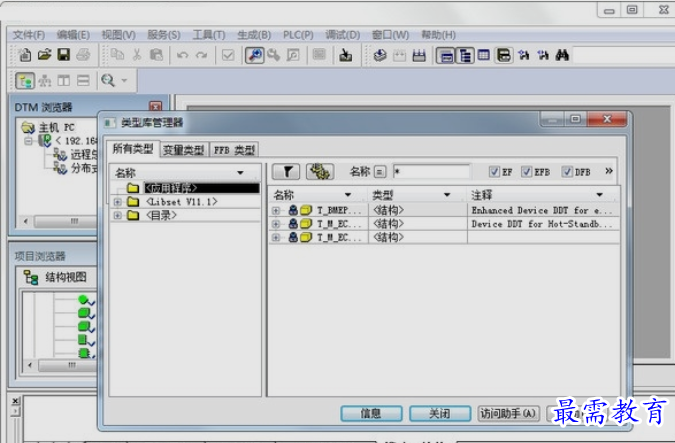
Task: Click the name filter input field
Action: tap(431, 172)
